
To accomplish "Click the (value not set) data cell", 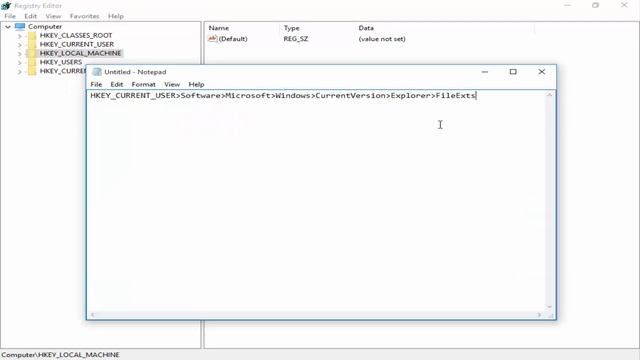I will click(x=382, y=39).
